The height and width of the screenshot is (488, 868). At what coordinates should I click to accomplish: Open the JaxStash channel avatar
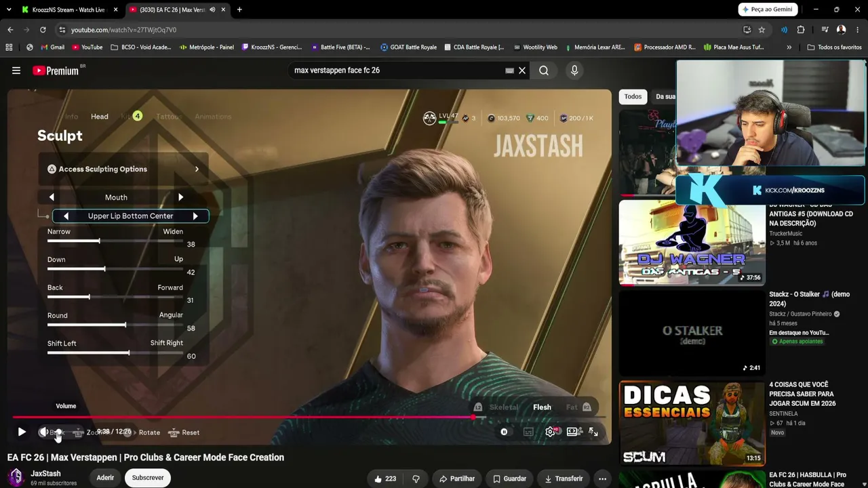tap(16, 477)
